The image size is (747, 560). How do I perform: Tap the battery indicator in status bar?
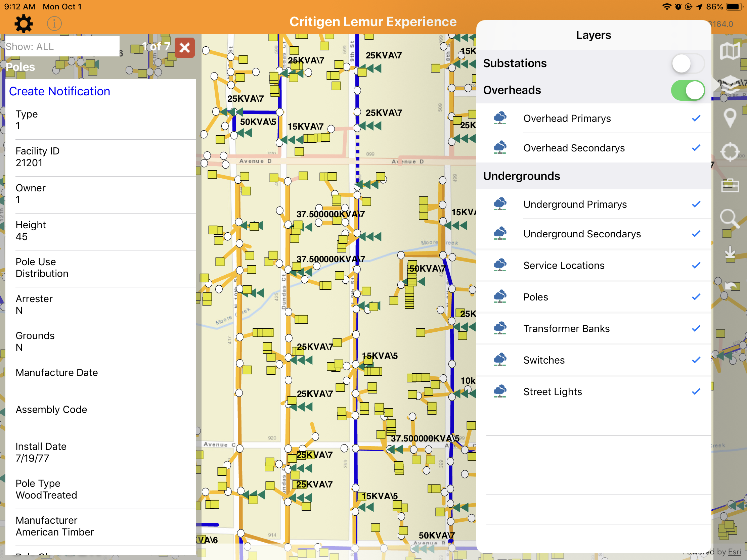(x=734, y=7)
